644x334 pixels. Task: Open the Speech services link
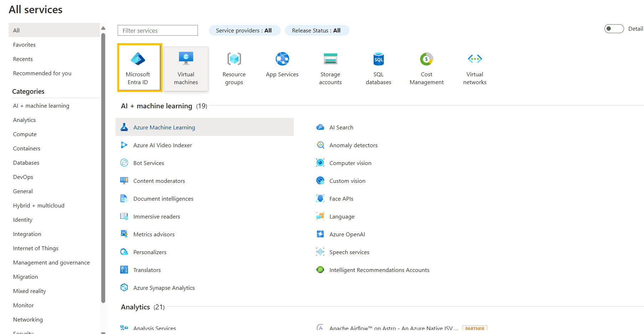(349, 252)
